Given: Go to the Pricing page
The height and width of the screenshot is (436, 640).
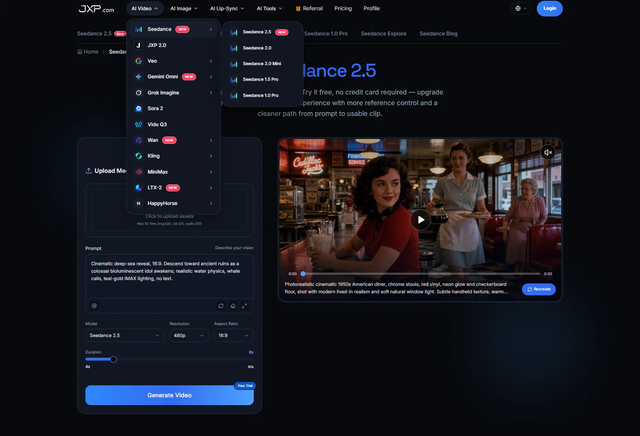Looking at the screenshot, I should coord(343,9).
